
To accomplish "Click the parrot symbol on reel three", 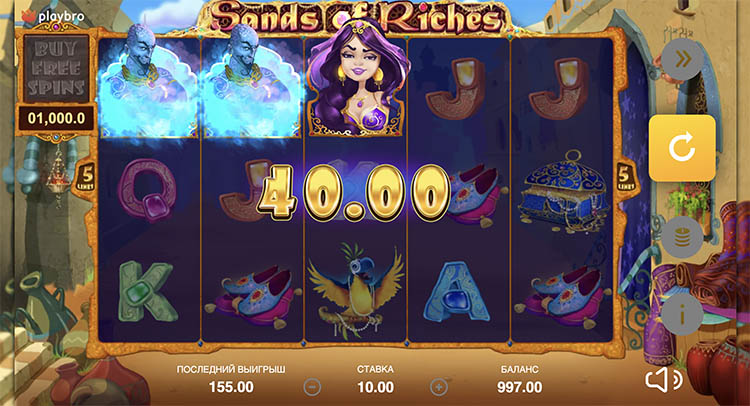I will coord(355,288).
